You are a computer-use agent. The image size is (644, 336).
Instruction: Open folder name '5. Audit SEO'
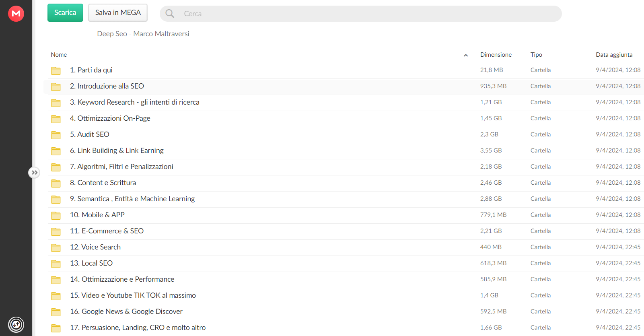point(90,134)
